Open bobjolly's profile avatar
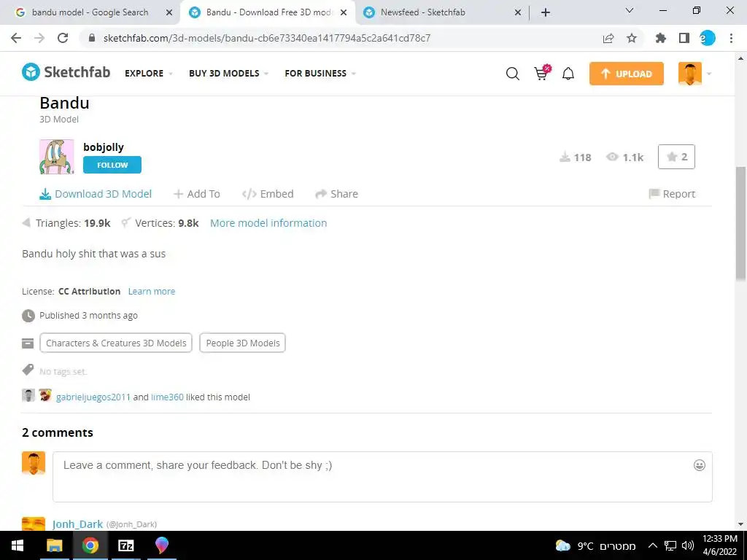 [x=57, y=157]
